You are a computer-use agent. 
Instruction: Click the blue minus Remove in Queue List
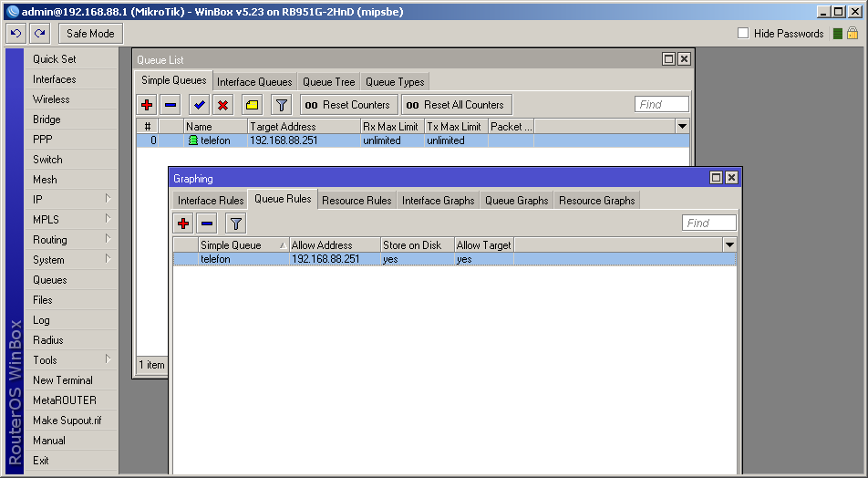click(x=170, y=105)
